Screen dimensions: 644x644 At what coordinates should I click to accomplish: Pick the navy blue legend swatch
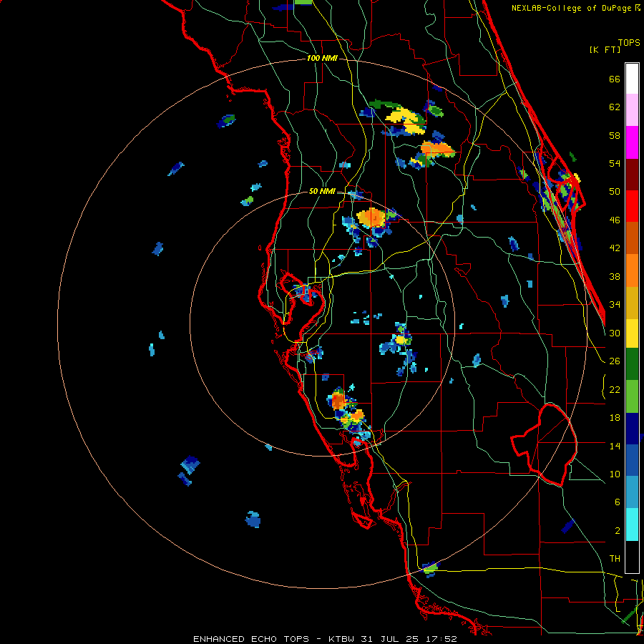(x=632, y=429)
